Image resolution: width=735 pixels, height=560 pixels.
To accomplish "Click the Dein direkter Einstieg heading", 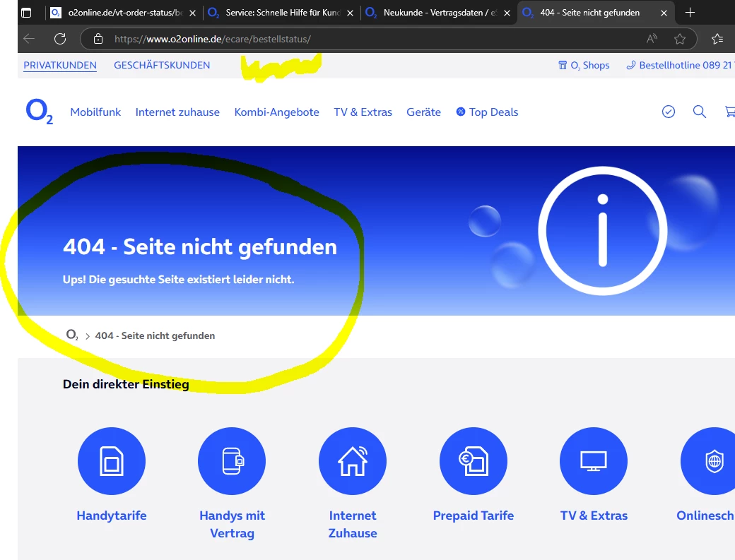I will click(126, 384).
